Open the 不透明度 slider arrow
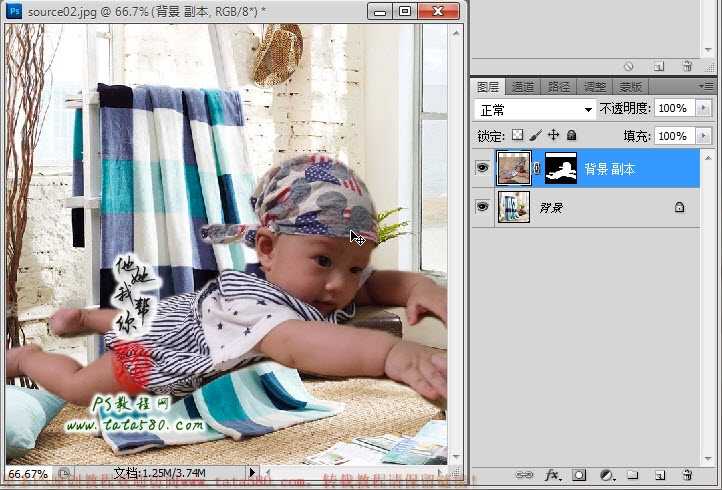Viewport: 722px width, 490px height. [703, 109]
